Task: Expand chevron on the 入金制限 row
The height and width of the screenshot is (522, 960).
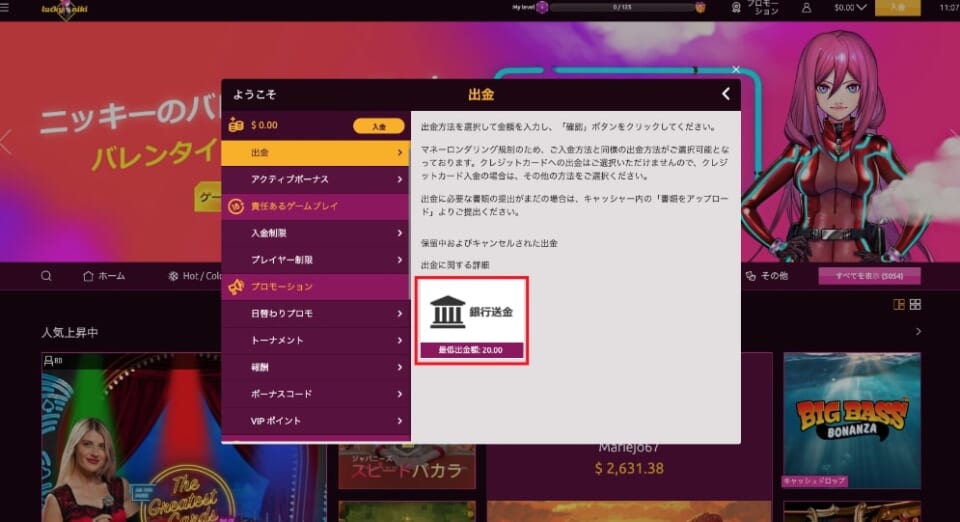Action: point(400,233)
